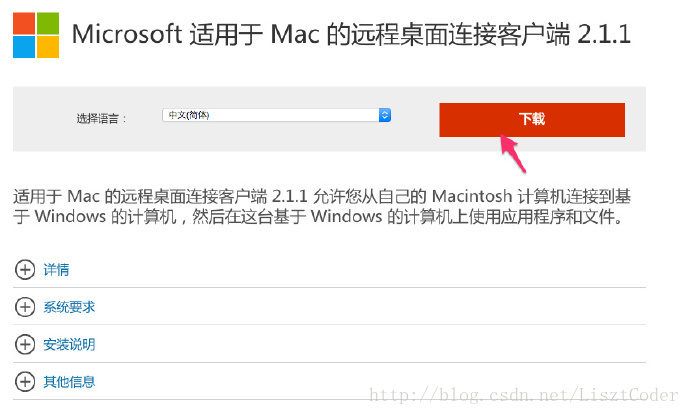The height and width of the screenshot is (415, 690).
Task: Expand 安装说明 via its circled plus
Action: (x=25, y=344)
